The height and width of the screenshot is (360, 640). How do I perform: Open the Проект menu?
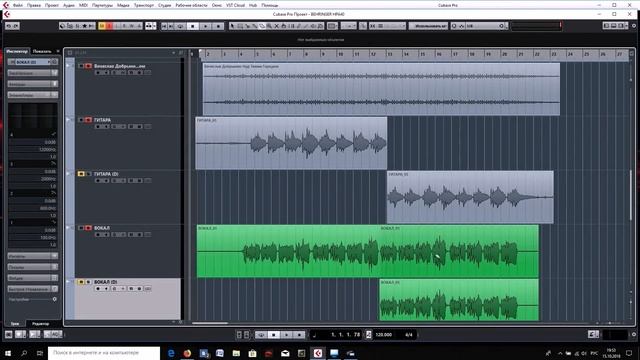[x=52, y=5]
